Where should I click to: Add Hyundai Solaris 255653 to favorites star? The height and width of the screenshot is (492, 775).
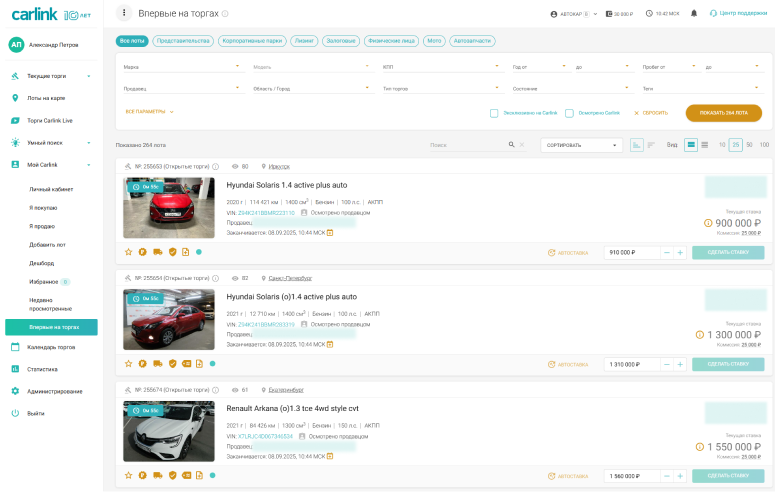pos(128,252)
